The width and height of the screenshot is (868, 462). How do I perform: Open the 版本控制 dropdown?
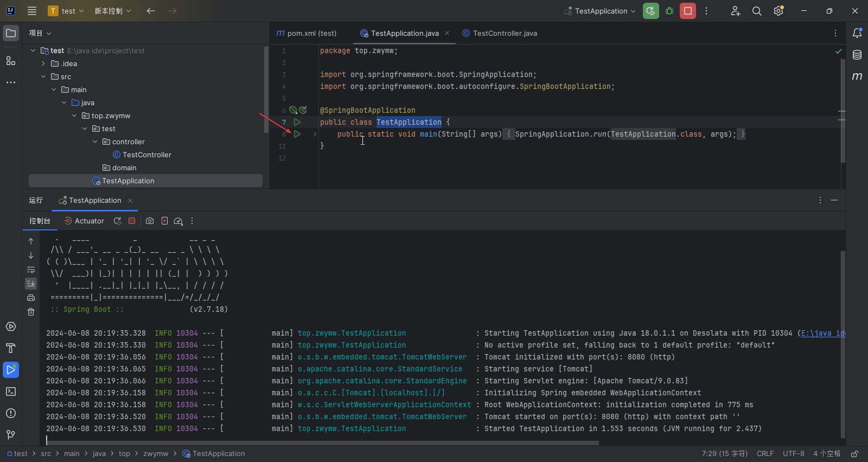(x=112, y=11)
